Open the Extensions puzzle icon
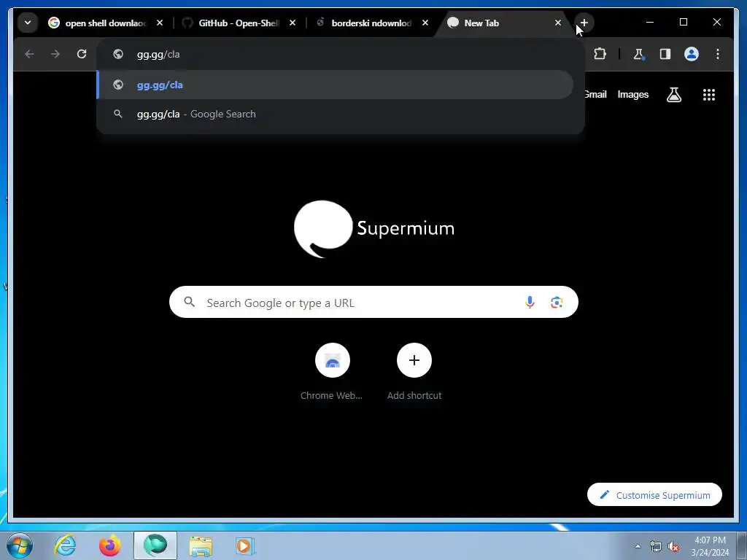Image resolution: width=747 pixels, height=560 pixels. click(x=600, y=54)
